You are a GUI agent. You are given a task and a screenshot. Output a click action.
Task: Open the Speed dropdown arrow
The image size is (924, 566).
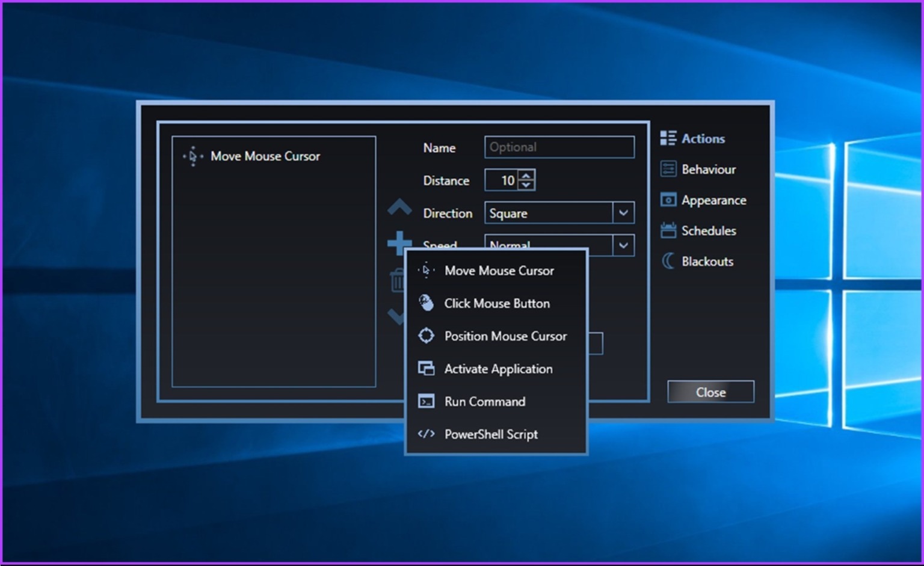[623, 245]
